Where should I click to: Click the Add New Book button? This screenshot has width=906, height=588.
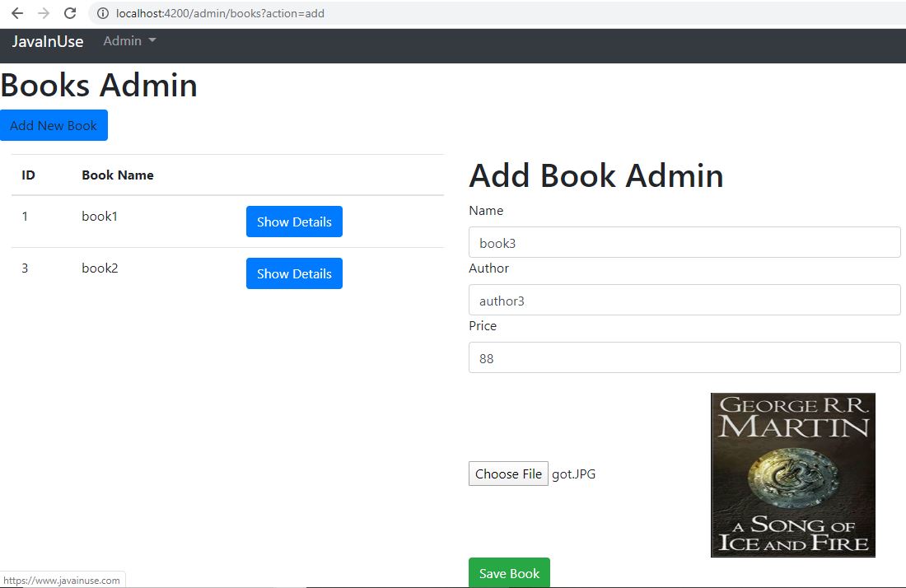[x=54, y=125]
